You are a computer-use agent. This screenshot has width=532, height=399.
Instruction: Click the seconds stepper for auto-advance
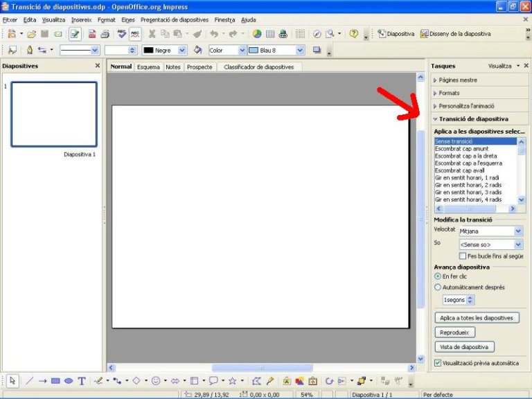(470, 300)
